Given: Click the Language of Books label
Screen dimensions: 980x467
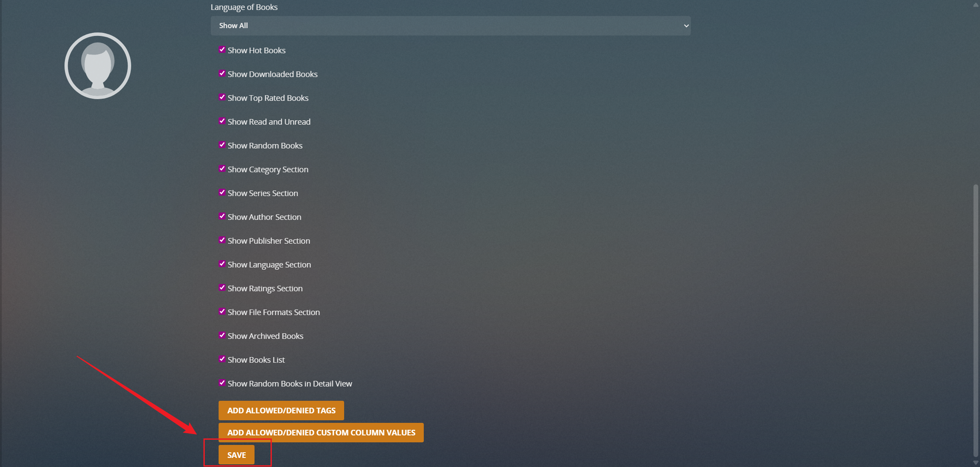Looking at the screenshot, I should tap(244, 7).
